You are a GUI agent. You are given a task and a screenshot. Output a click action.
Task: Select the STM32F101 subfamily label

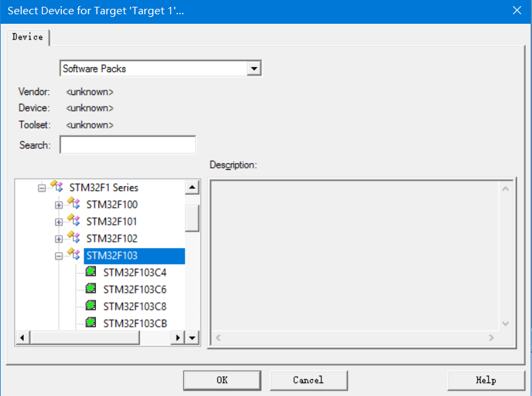tap(111, 221)
